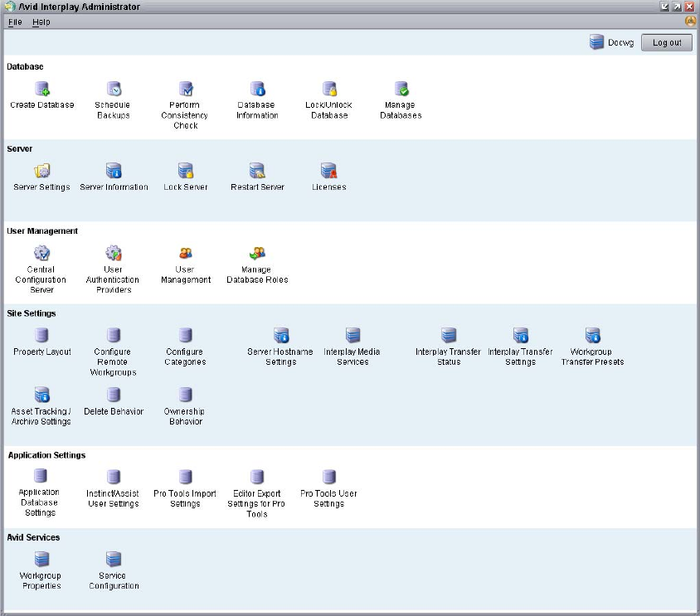This screenshot has width=700, height=616.
Task: Open Manage Databases
Action: [401, 89]
